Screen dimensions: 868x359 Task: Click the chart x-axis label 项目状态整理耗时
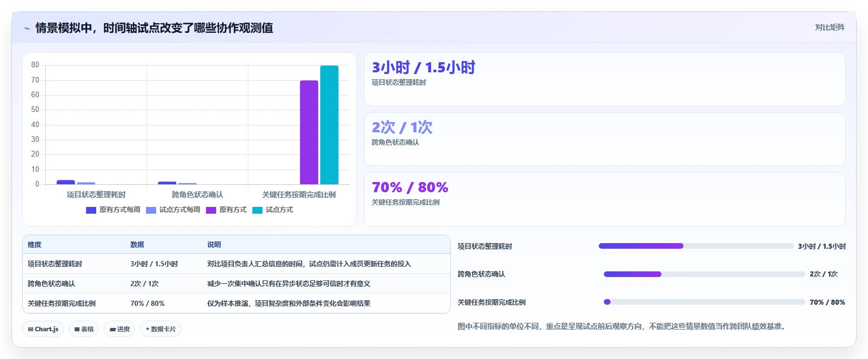[x=96, y=194]
